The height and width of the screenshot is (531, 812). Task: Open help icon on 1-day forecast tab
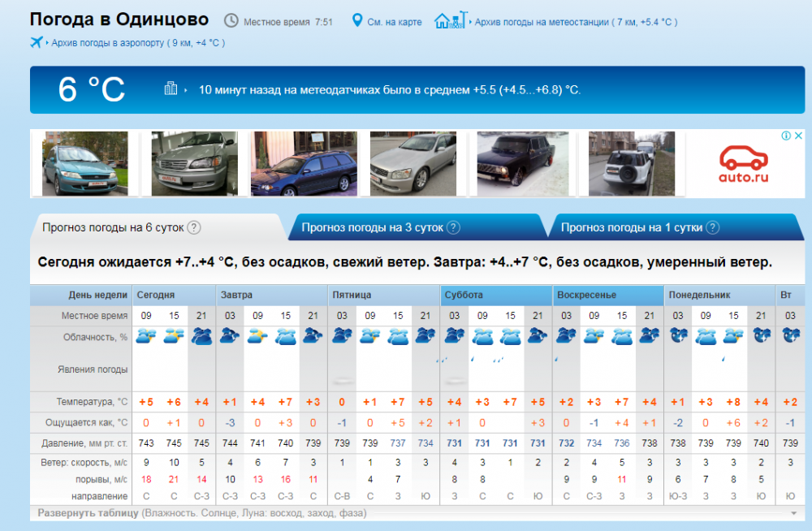click(712, 228)
